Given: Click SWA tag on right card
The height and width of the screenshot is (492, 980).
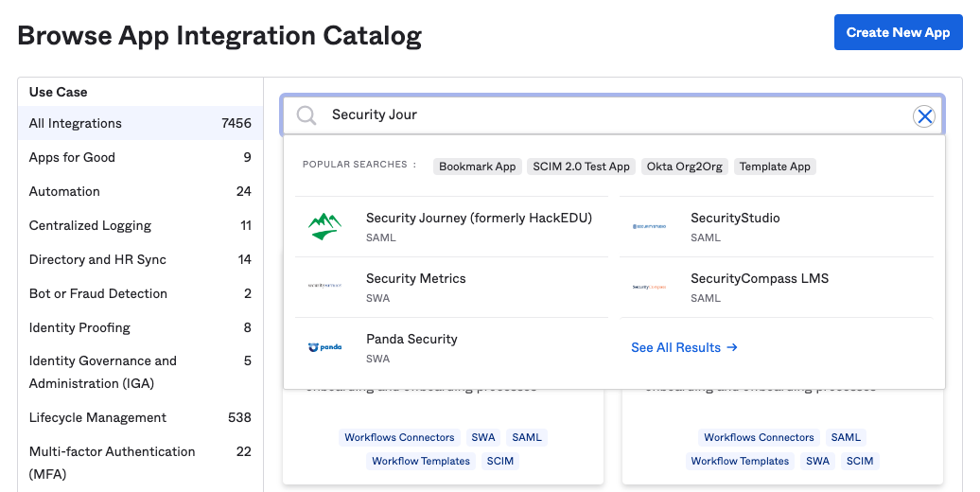Looking at the screenshot, I should (x=817, y=462).
